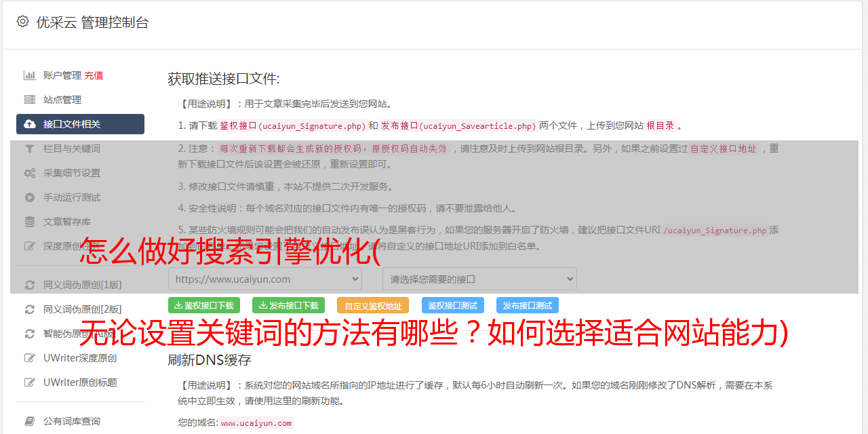Open 文章暂存库 menu item
Screen dimensions: 868x434
click(80, 222)
